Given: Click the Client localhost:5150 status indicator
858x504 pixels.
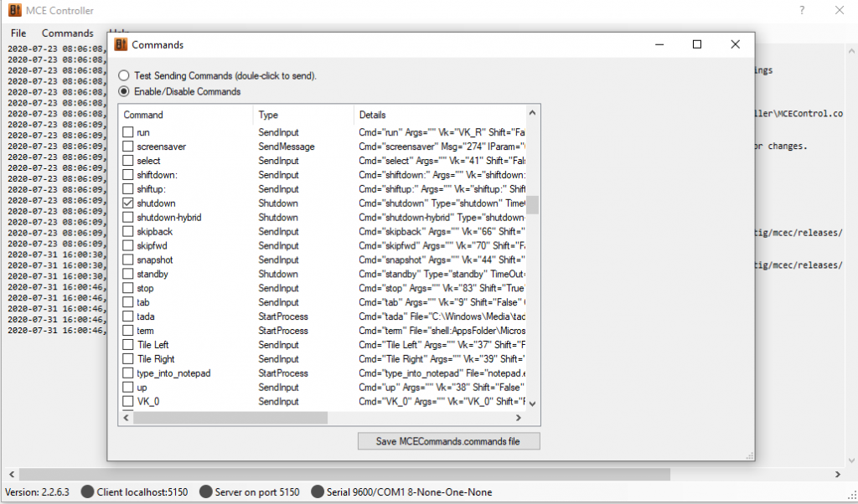Looking at the screenshot, I should [x=88, y=492].
